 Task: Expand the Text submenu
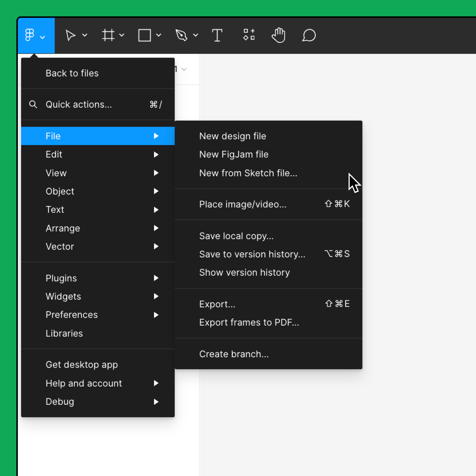98,210
